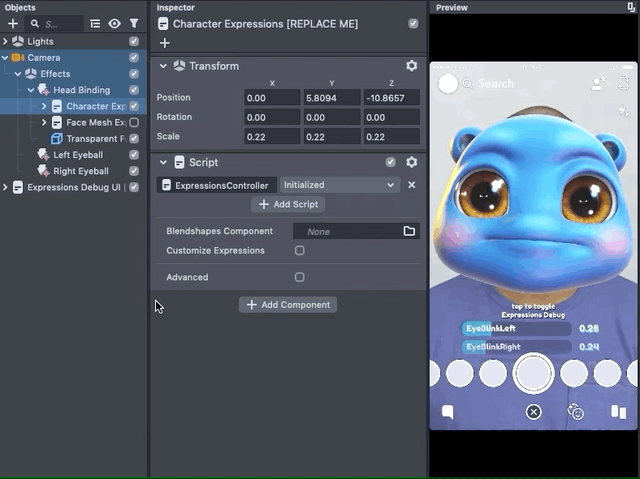Select Expressions Debug UI in the hierarchy
This screenshot has height=479, width=640.
[74, 187]
